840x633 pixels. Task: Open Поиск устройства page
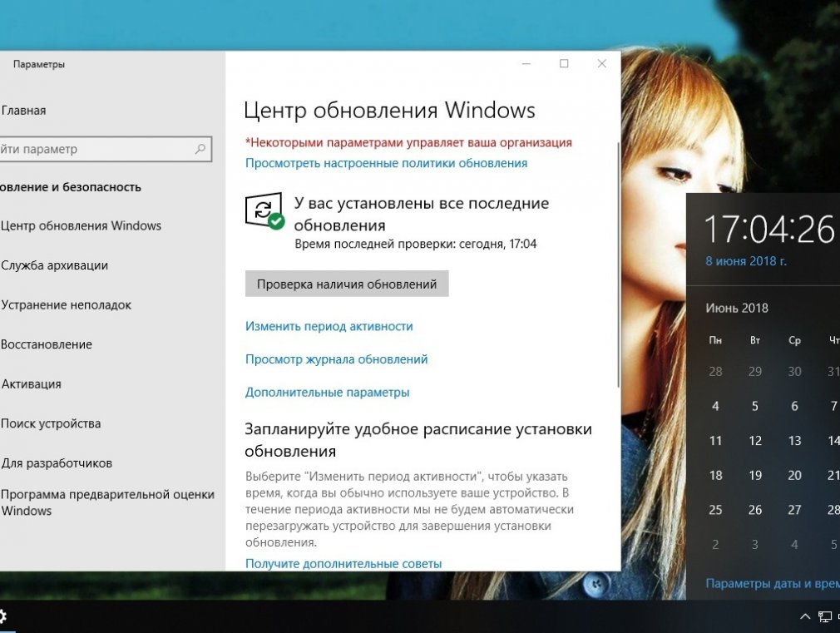[x=51, y=423]
